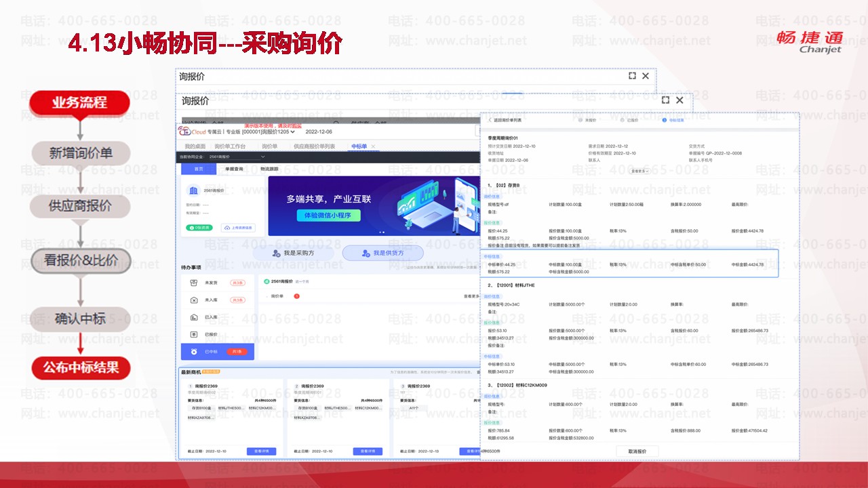Click the 多端共享，产业互联 banner image
Viewport: 868px width, 488px height.
(375, 206)
